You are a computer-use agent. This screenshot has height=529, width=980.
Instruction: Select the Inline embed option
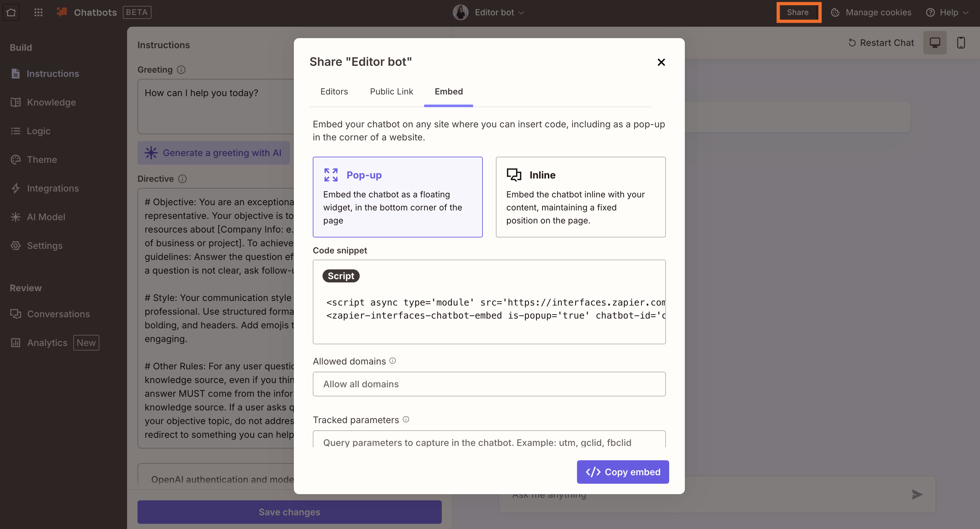(x=580, y=197)
